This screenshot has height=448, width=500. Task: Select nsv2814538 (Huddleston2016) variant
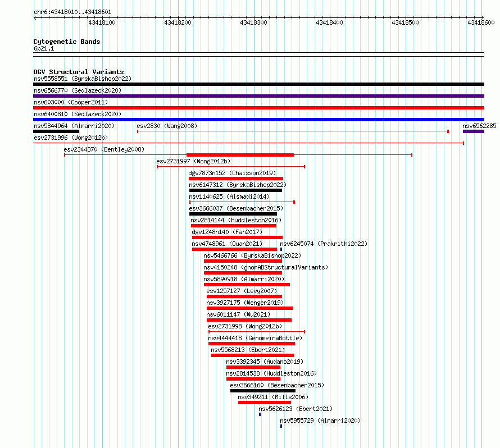tap(271, 373)
